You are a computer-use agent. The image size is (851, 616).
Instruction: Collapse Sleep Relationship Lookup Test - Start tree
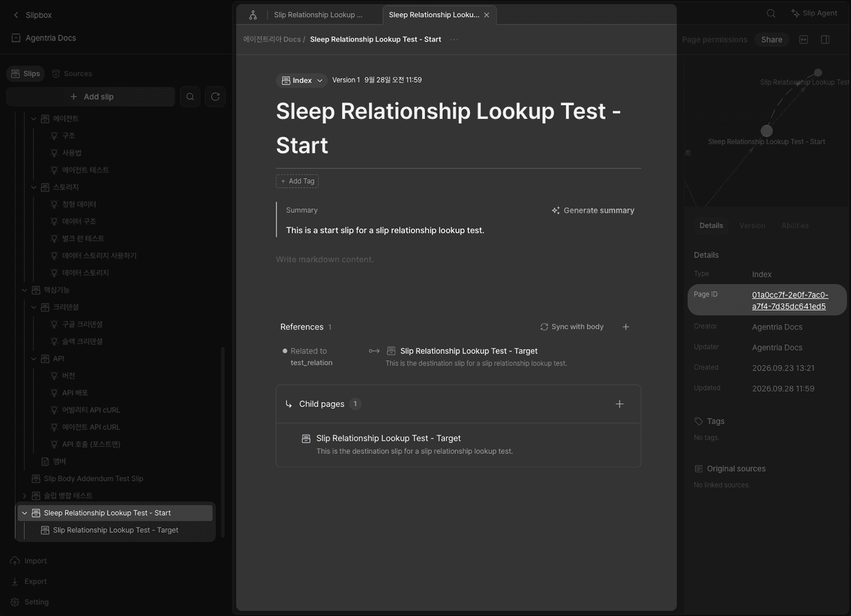click(24, 513)
